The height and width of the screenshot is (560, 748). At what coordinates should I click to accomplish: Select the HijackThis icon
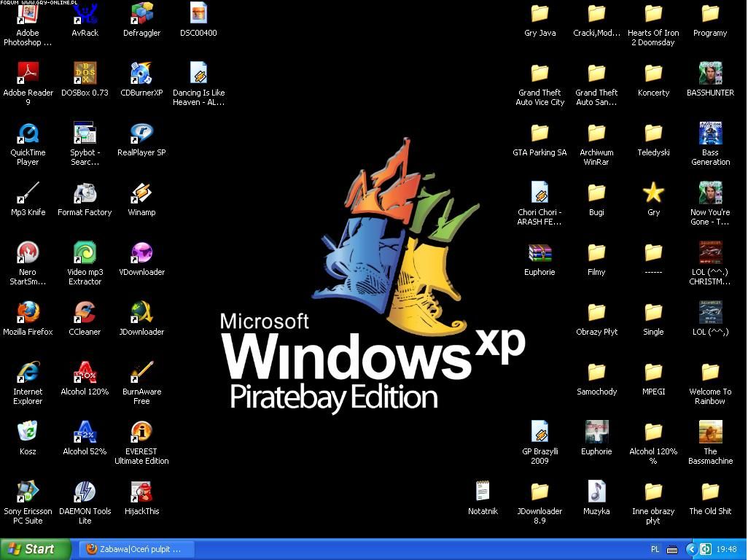point(141,491)
